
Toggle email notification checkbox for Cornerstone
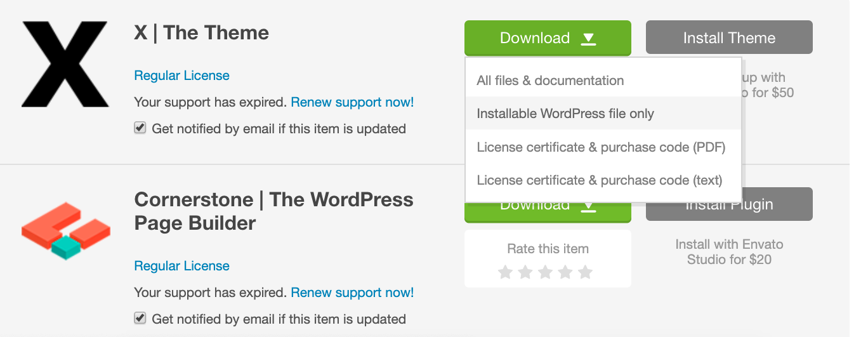tap(140, 318)
